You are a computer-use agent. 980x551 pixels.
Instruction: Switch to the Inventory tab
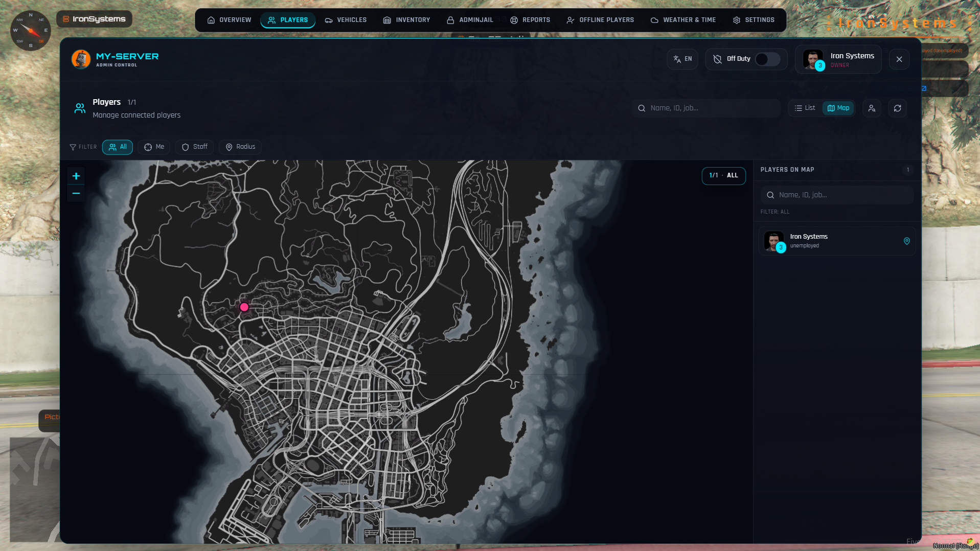point(406,20)
